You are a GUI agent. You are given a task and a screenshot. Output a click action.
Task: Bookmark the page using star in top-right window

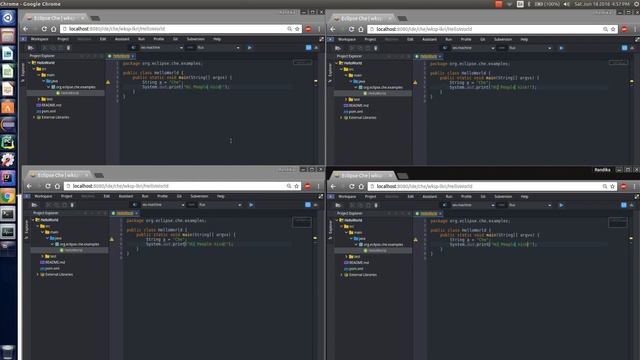pos(613,29)
